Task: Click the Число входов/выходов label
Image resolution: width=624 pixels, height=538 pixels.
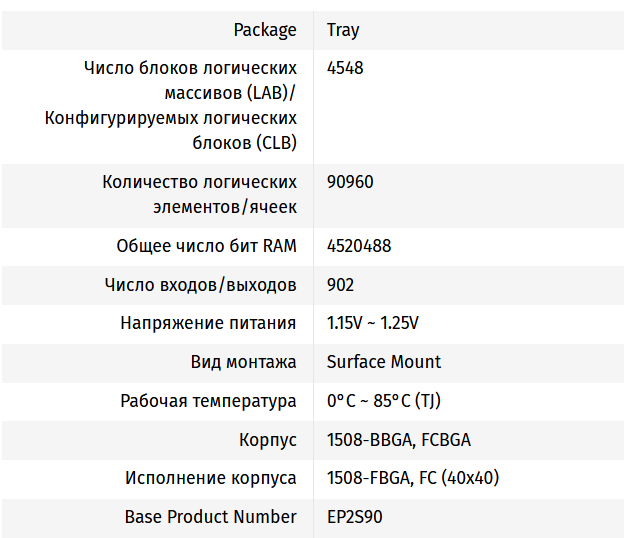Action: point(200,285)
